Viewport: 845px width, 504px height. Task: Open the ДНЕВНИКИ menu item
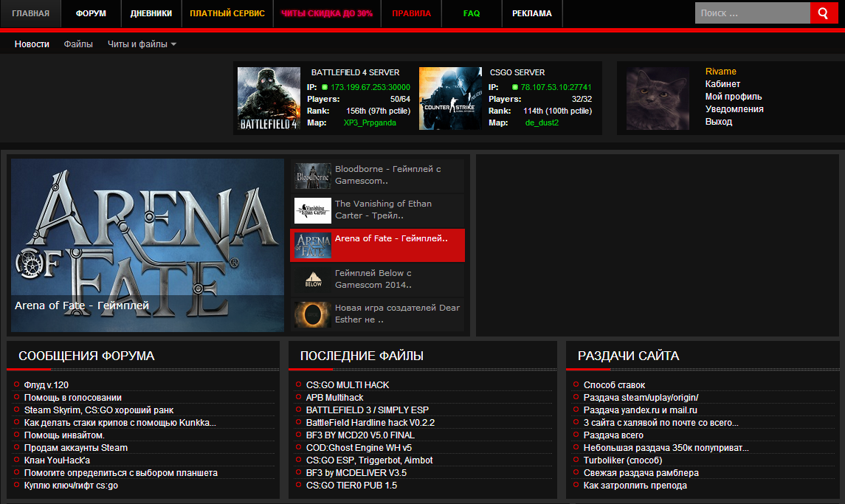(x=151, y=13)
